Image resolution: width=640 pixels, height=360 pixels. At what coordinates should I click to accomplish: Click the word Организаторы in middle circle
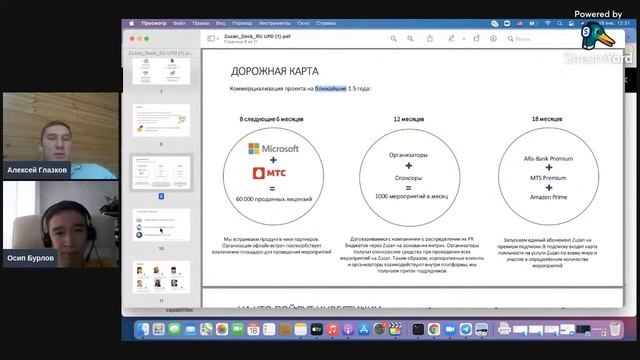click(408, 155)
